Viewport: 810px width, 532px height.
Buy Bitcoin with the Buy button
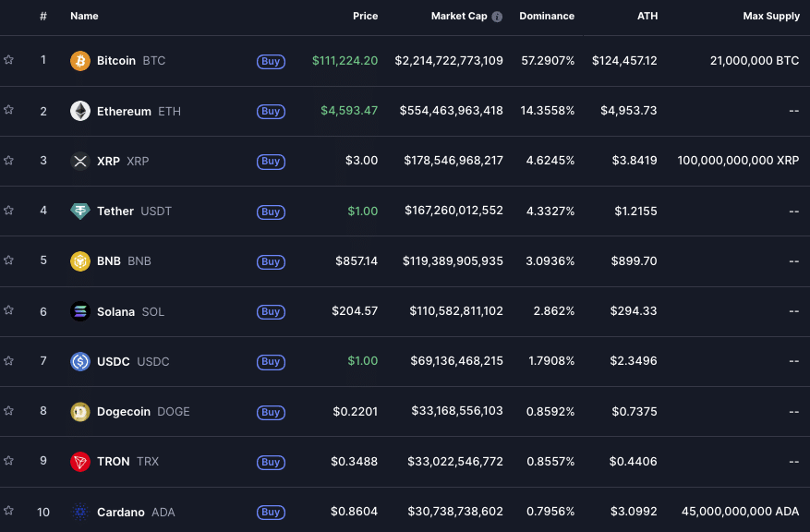pyautogui.click(x=271, y=62)
